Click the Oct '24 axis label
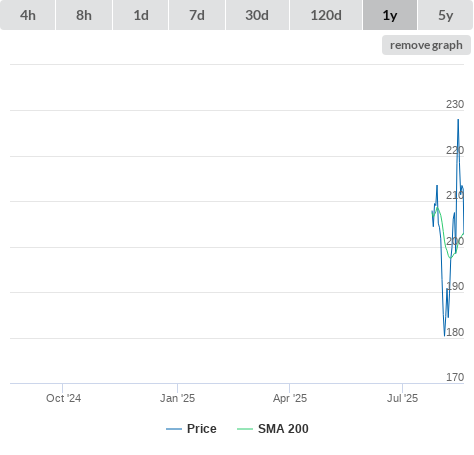This screenshot has width=474, height=455. [x=63, y=398]
